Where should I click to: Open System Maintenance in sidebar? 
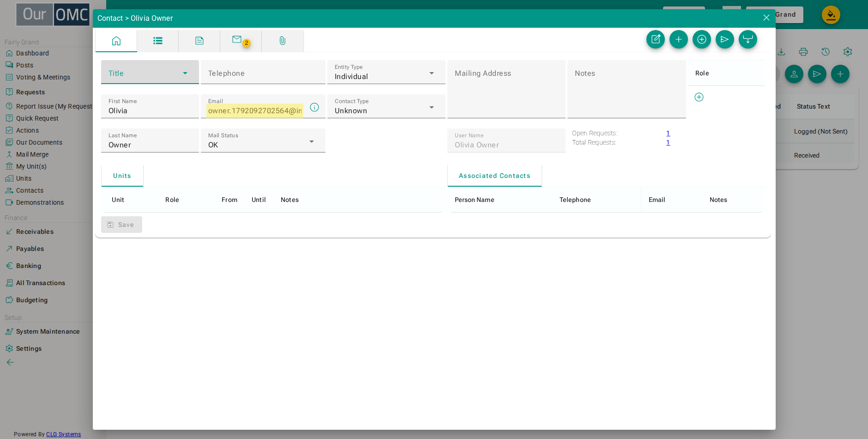pos(48,331)
